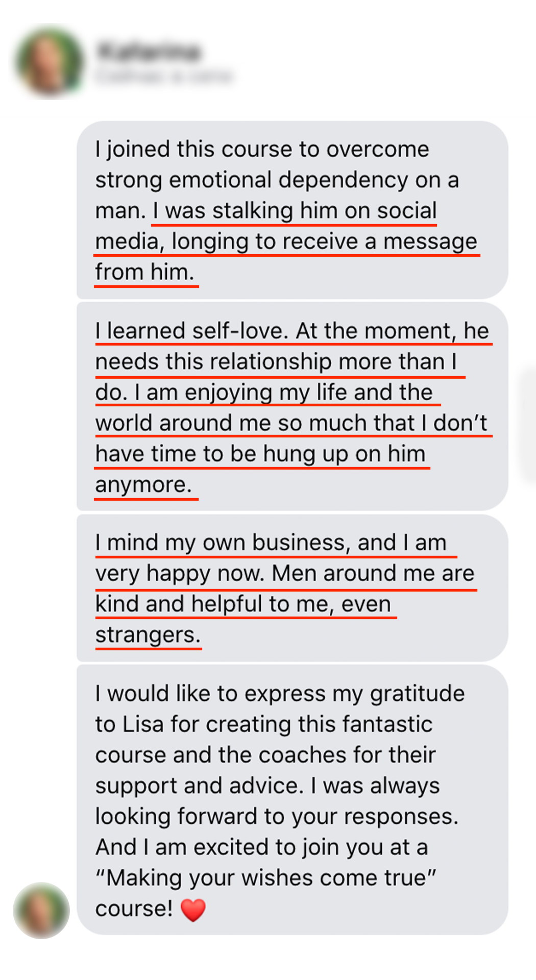Tap the small sender avatar beside last message
536x980 pixels.
click(x=41, y=910)
